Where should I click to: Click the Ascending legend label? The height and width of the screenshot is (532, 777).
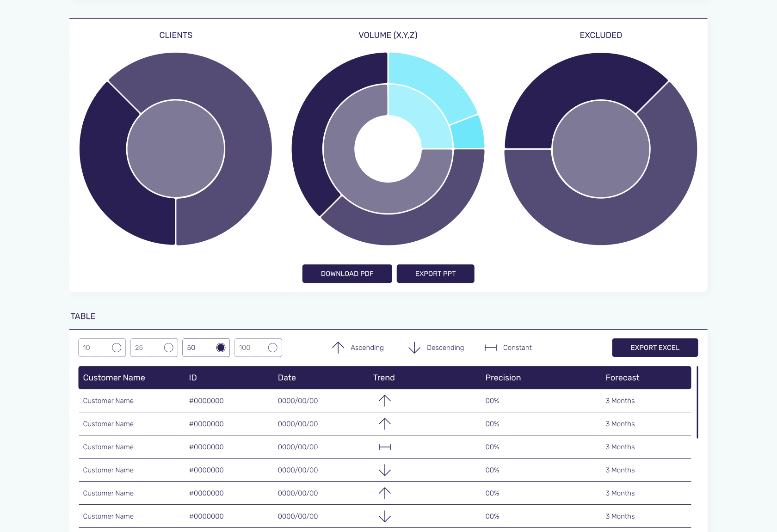coord(367,348)
